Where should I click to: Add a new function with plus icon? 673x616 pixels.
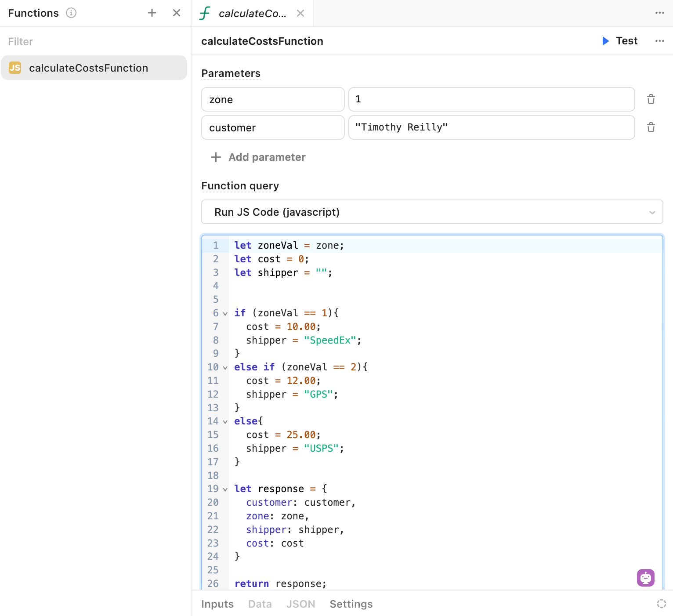(152, 13)
